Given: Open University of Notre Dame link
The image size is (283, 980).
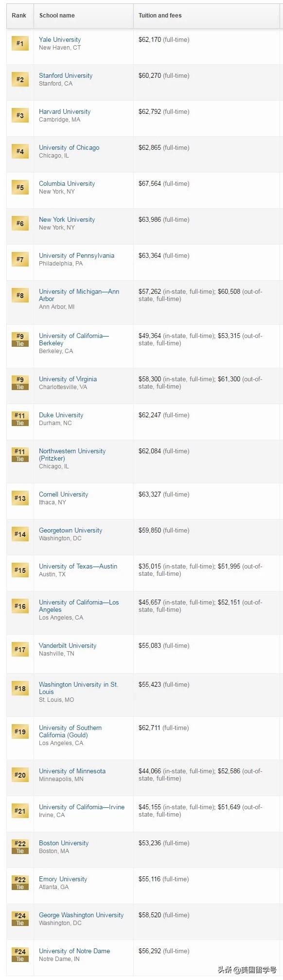Looking at the screenshot, I should pos(74,951).
